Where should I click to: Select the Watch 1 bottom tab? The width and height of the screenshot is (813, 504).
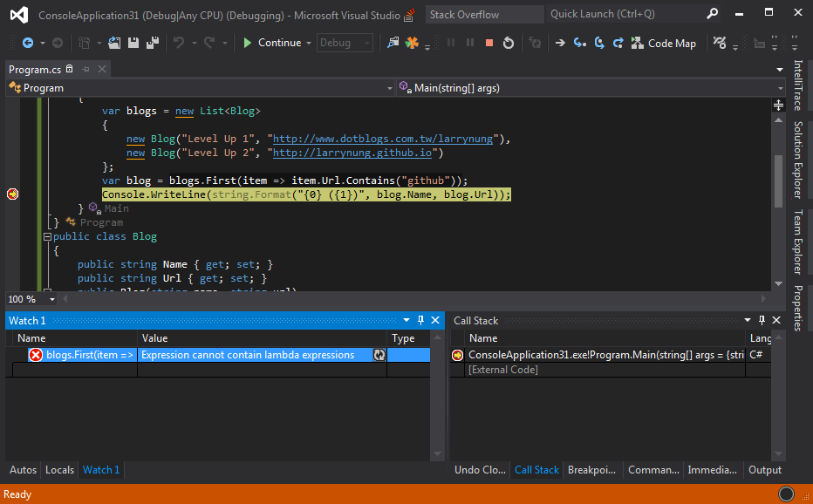coord(101,470)
